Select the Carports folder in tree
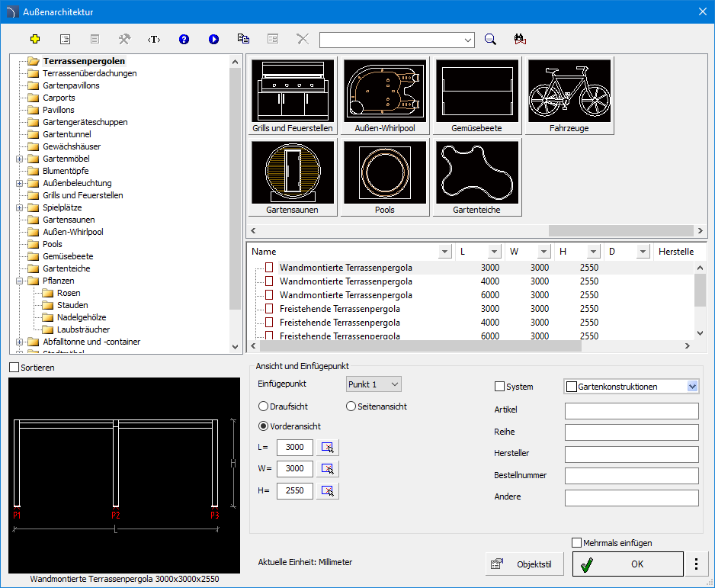 point(58,98)
